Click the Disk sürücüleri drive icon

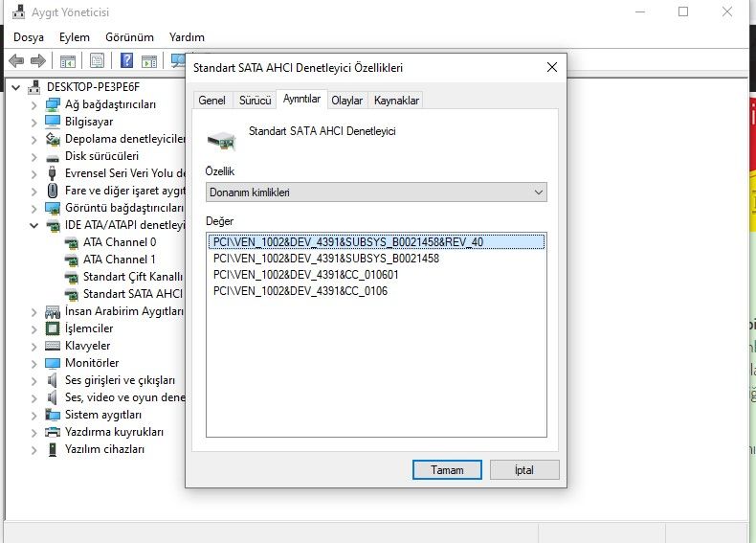pos(52,157)
